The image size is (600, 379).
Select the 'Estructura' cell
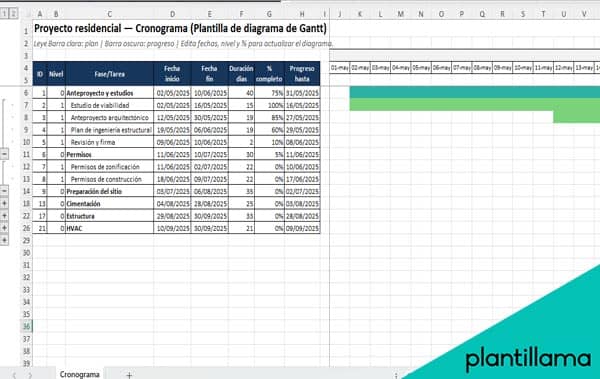[x=109, y=216]
